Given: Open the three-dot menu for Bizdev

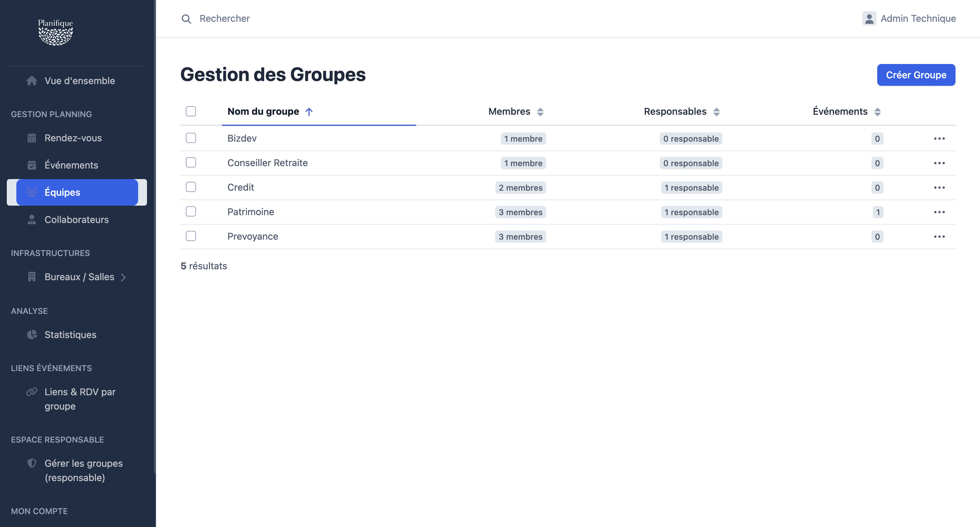Looking at the screenshot, I should click(939, 139).
